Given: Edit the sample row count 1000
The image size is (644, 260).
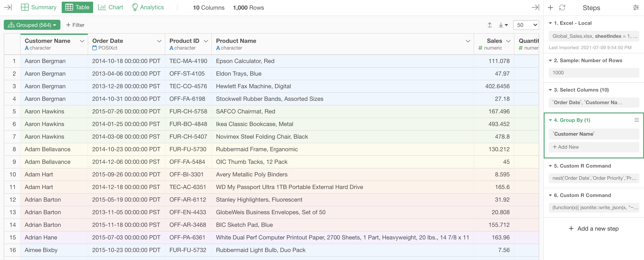Looking at the screenshot, I should (x=594, y=73).
